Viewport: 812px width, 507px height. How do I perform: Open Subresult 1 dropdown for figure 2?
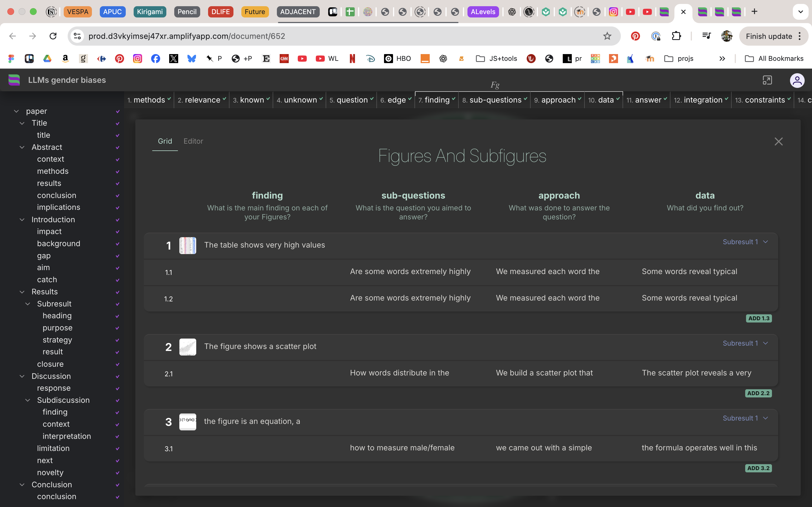pyautogui.click(x=745, y=343)
